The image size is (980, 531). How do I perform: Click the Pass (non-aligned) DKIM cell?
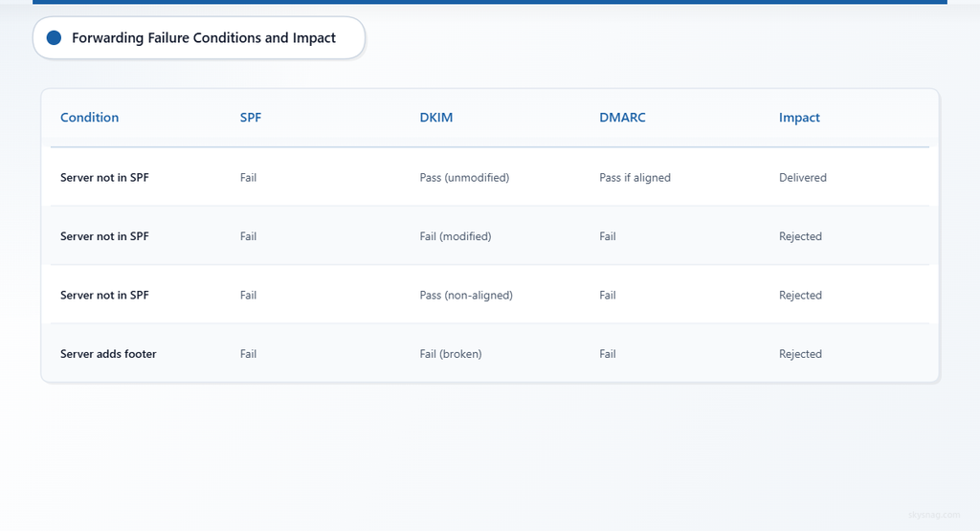pyautogui.click(x=466, y=295)
